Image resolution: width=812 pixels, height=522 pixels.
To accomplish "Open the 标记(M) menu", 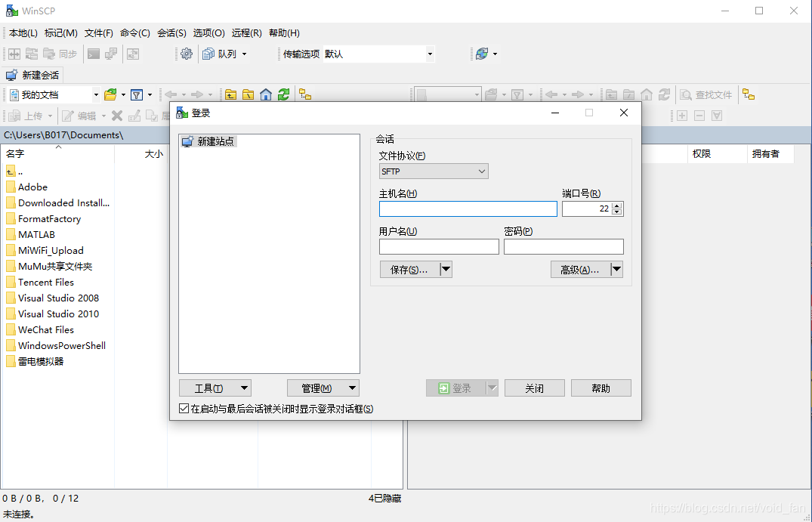I will pos(61,33).
